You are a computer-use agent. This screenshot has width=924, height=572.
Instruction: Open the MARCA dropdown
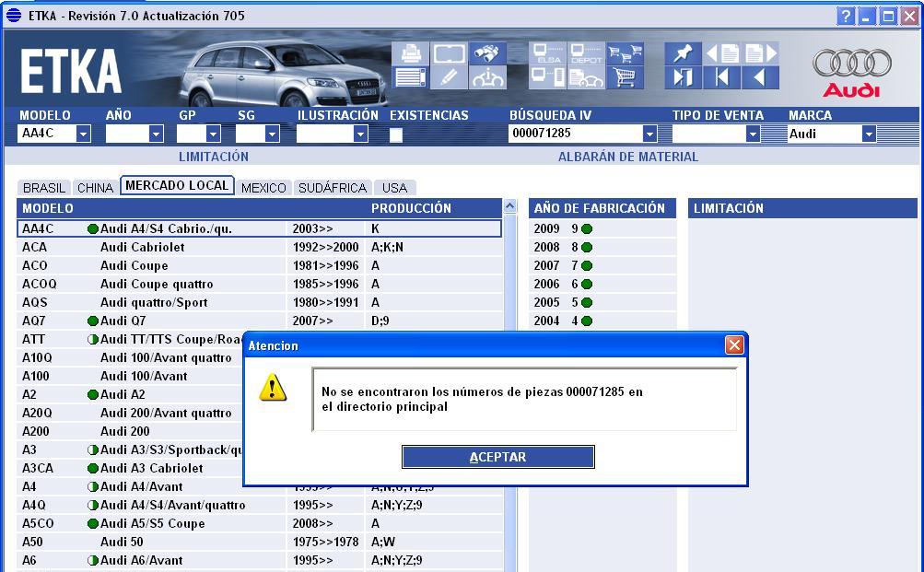click(x=869, y=134)
